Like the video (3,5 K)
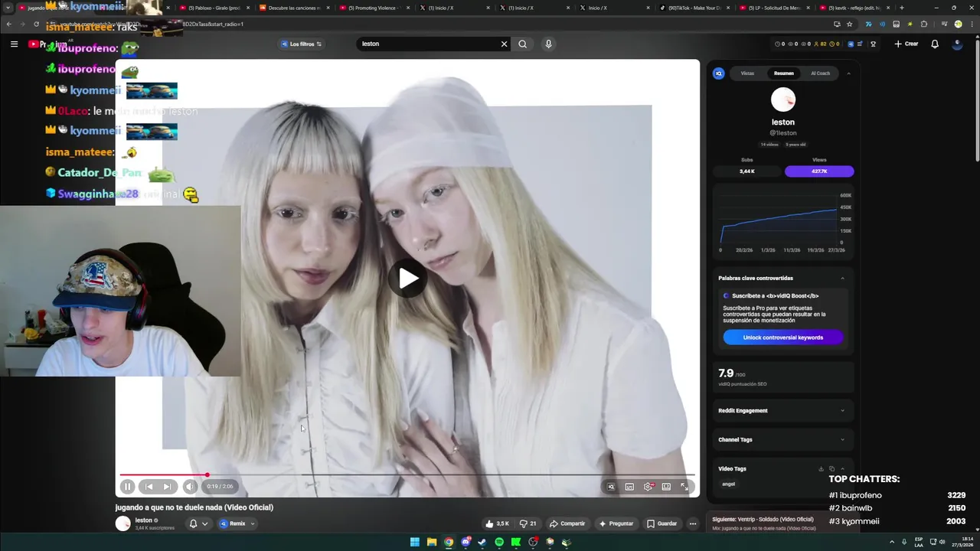The width and height of the screenshot is (980, 551). click(497, 523)
